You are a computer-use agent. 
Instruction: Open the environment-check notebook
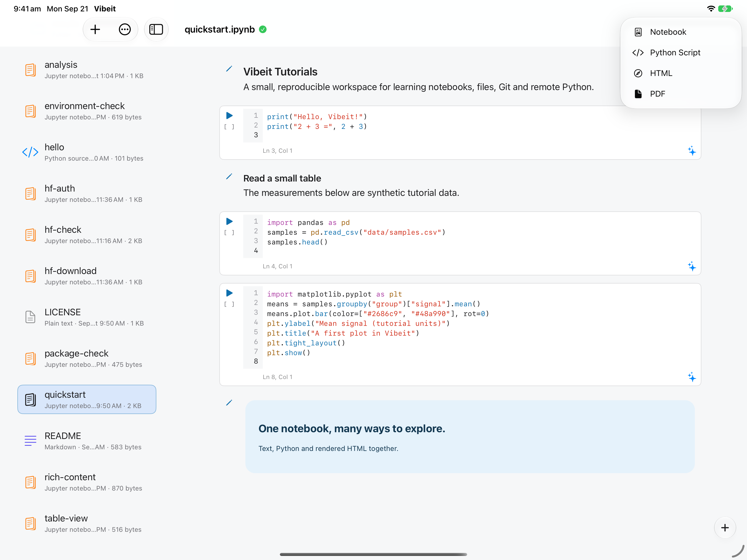point(87,111)
